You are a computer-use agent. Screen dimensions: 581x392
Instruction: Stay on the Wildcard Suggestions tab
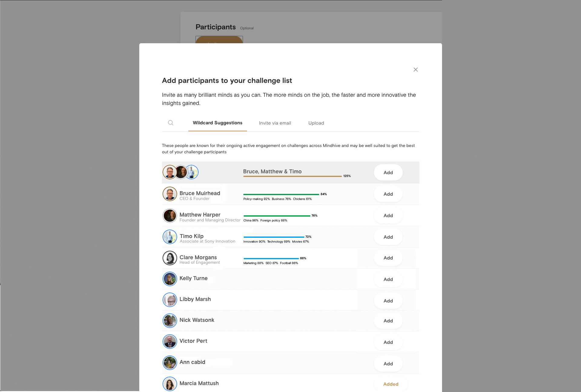pyautogui.click(x=217, y=123)
